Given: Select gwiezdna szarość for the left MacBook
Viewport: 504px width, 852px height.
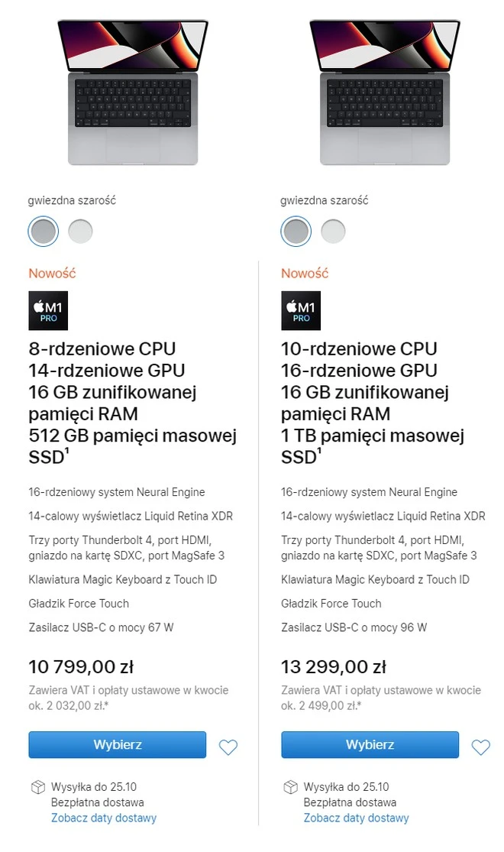Looking at the screenshot, I should tap(43, 231).
